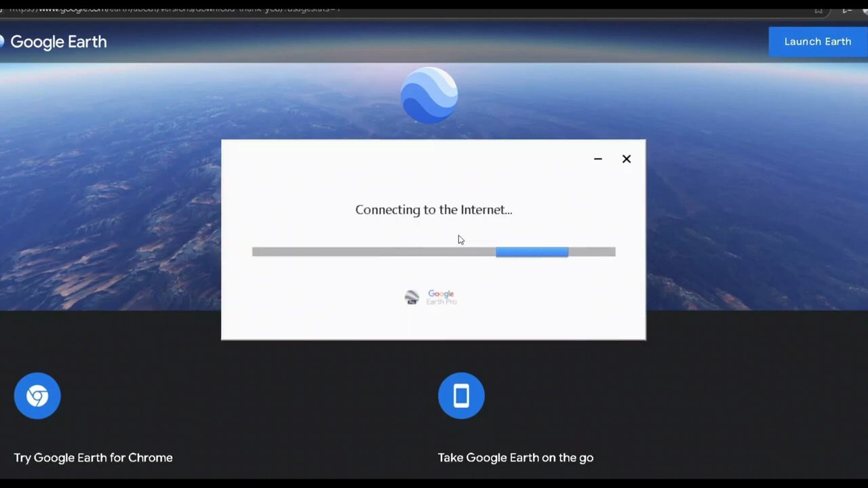Viewport: 868px width, 488px height.
Task: Minimize the Connecting to the Internet dialog
Action: click(x=597, y=159)
